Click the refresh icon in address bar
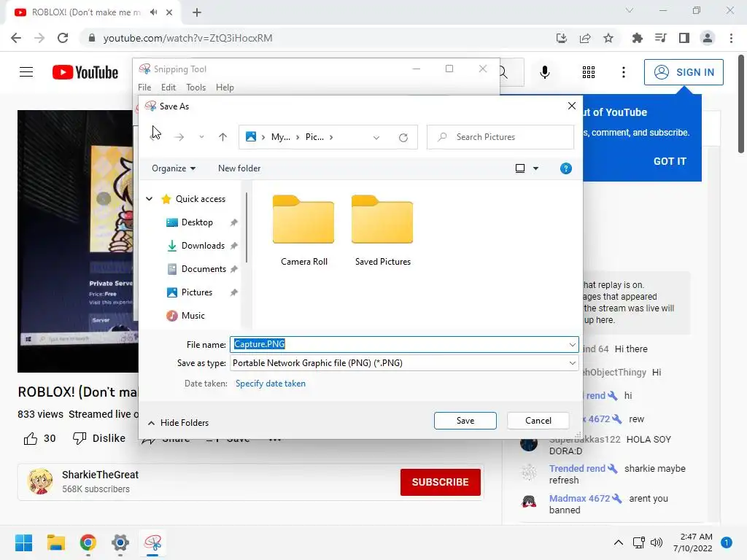 [x=403, y=138]
